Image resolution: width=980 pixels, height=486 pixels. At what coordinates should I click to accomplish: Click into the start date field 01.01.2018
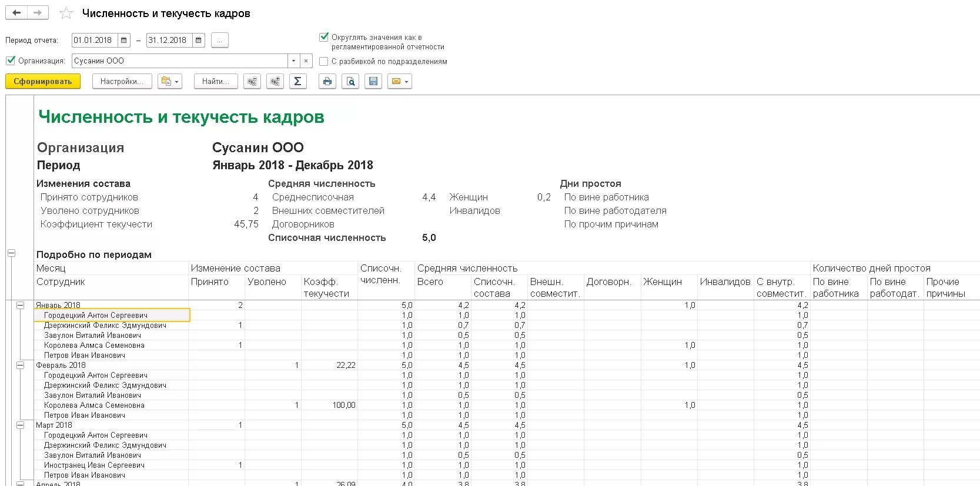(x=95, y=40)
